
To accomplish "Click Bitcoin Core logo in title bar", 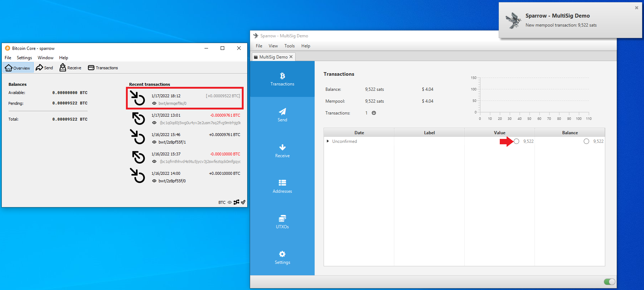I will click(8, 48).
